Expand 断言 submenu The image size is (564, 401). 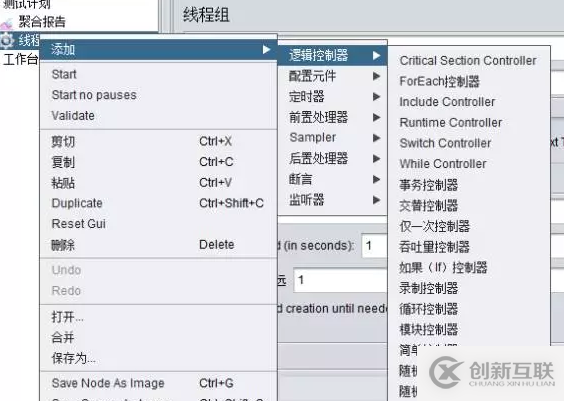pyautogui.click(x=333, y=179)
